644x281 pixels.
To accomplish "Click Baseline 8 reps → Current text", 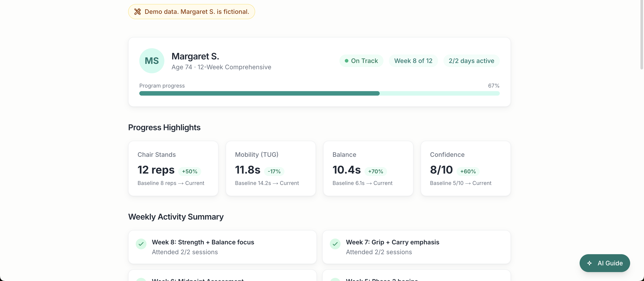I will pos(171,183).
